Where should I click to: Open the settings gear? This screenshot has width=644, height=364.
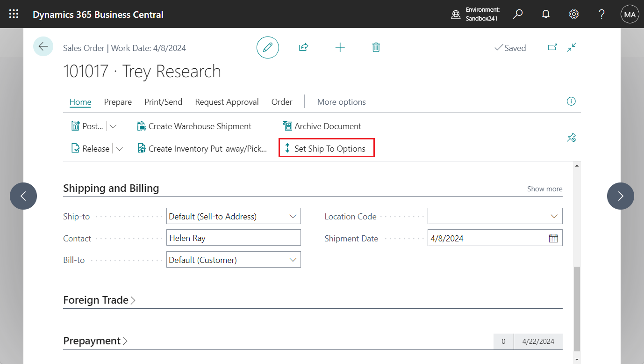pos(573,14)
